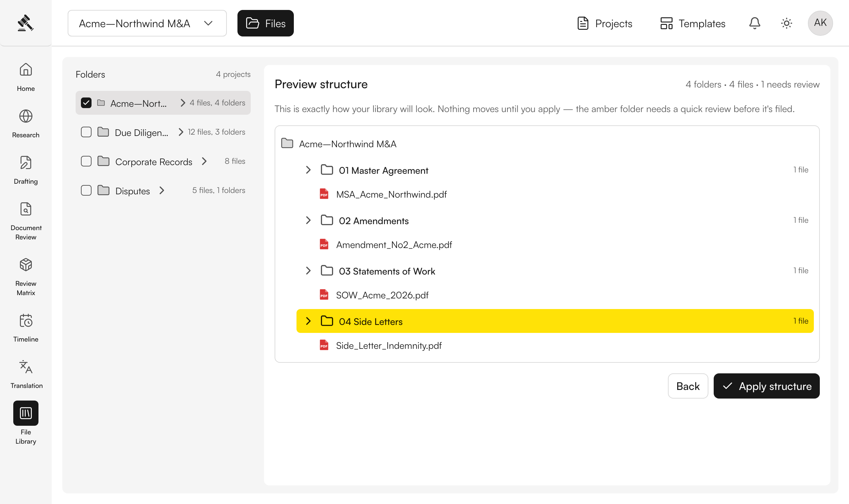849x504 pixels.
Task: Click the 03 Statements of Work folder icon
Action: click(x=327, y=271)
